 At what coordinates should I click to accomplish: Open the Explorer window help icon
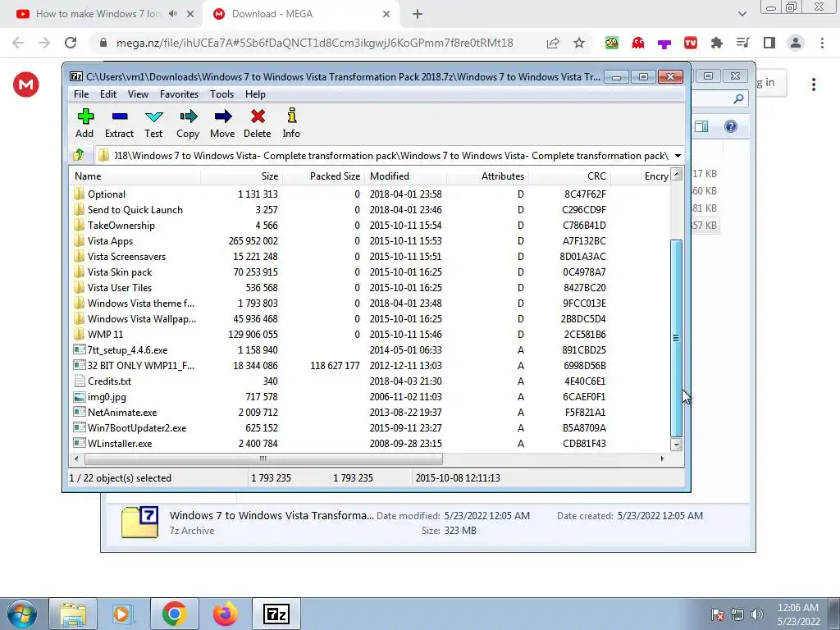[x=731, y=126]
